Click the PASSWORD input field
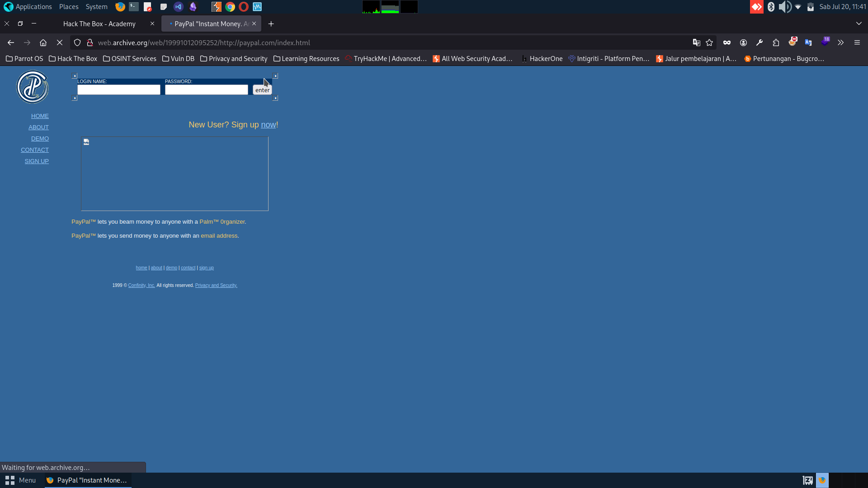Image resolution: width=868 pixels, height=488 pixels. [x=207, y=89]
